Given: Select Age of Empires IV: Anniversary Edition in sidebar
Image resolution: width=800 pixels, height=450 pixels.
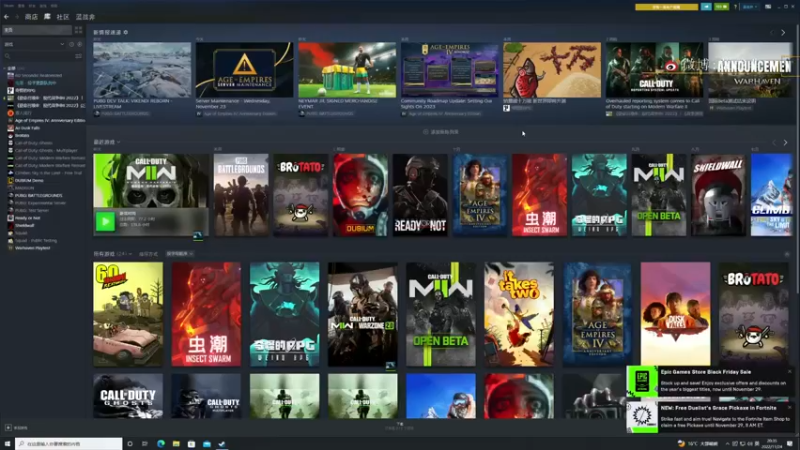Looking at the screenshot, I should coord(46,120).
